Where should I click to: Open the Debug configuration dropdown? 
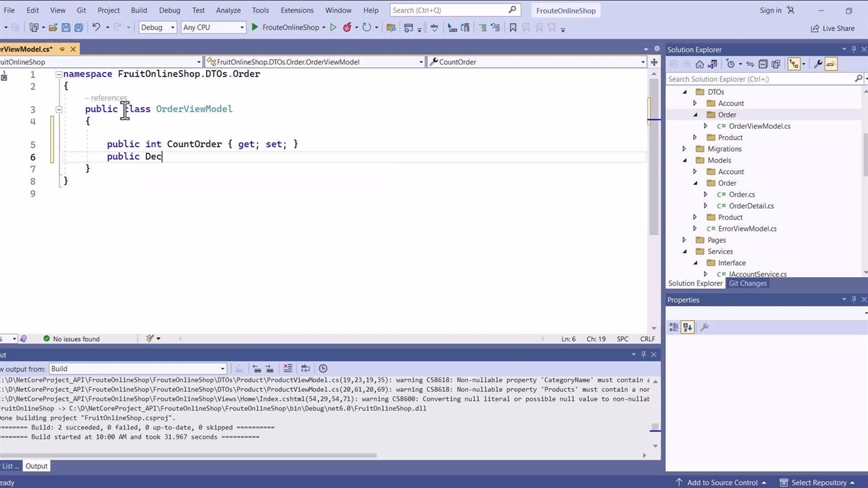click(x=157, y=28)
